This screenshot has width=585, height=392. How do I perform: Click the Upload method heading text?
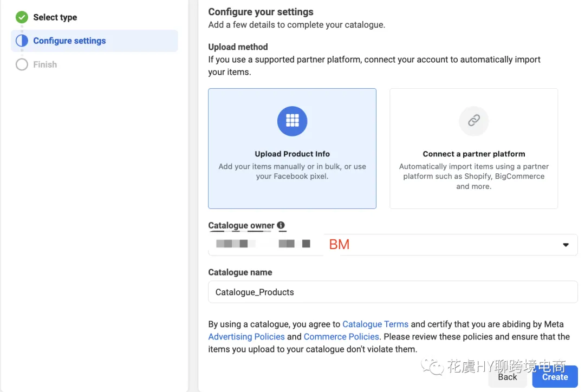pos(238,47)
